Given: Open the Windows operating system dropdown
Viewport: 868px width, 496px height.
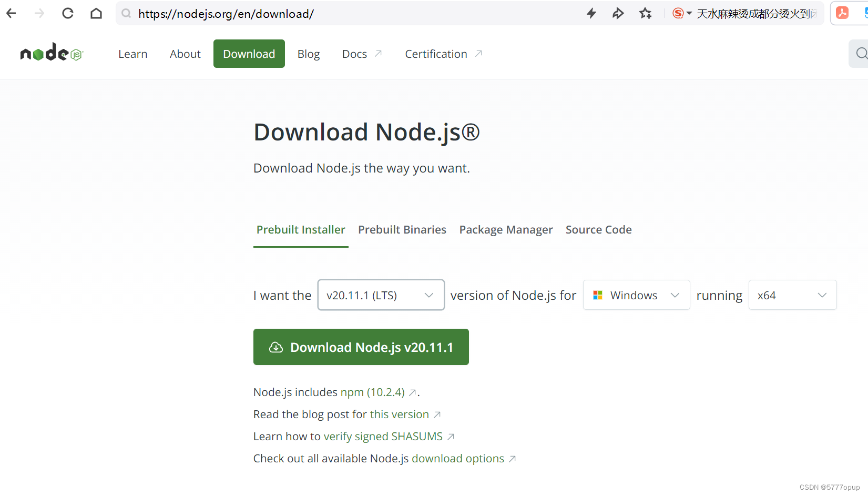Looking at the screenshot, I should 636,295.
